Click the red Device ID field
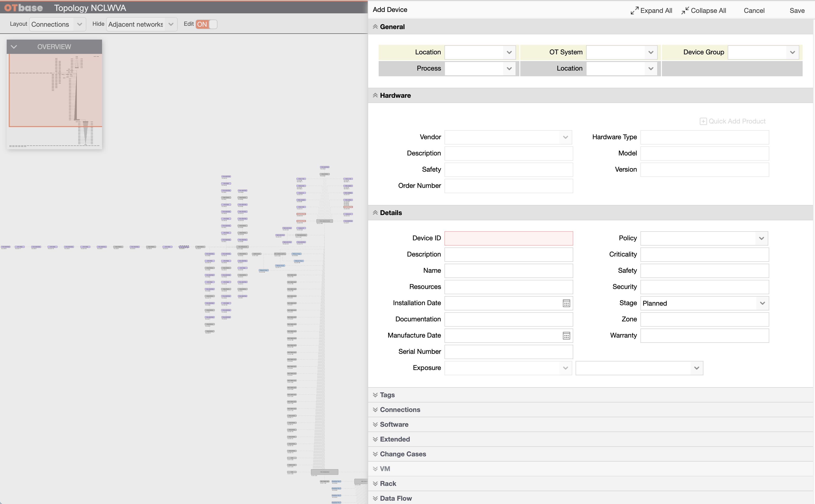 click(509, 238)
